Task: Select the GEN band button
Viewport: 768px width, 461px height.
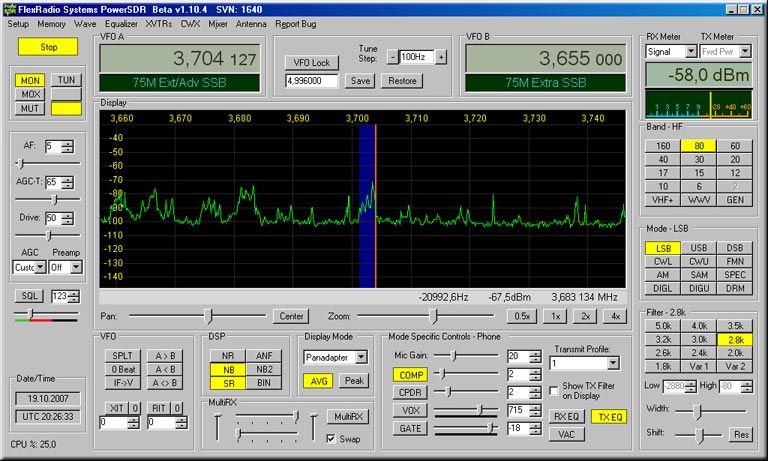Action: (735, 200)
